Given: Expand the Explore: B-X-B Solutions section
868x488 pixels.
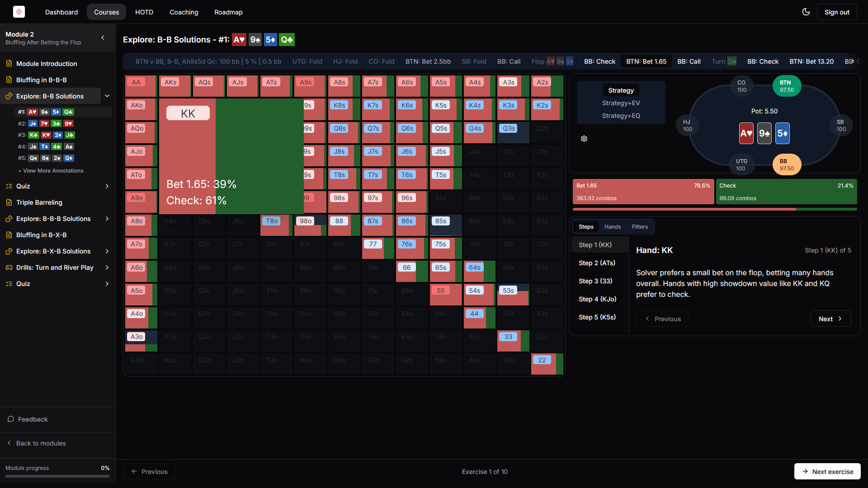Looking at the screenshot, I should click(107, 251).
